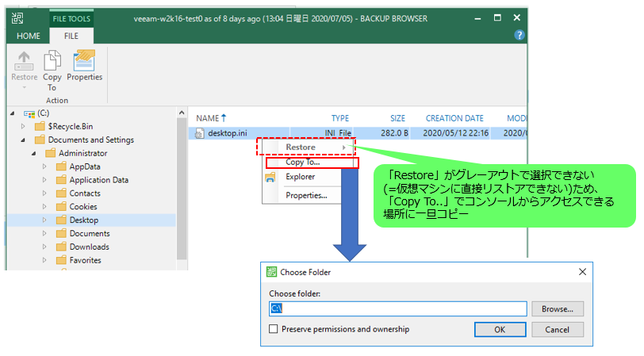Click the $Recycle.Bin folder icon

tap(40, 126)
